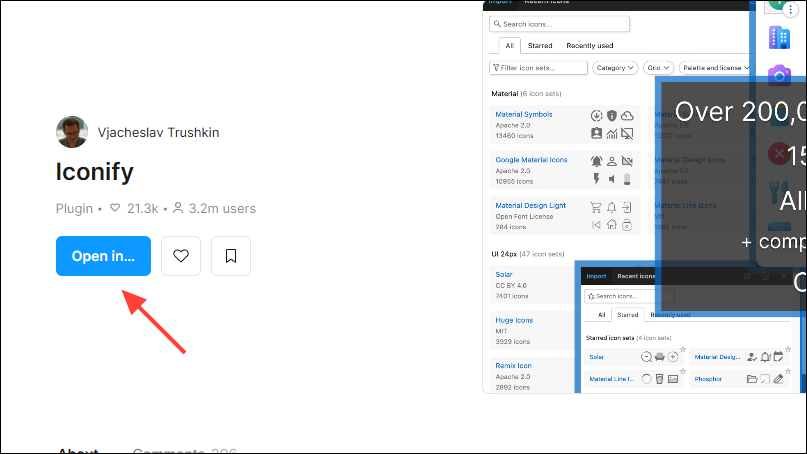This screenshot has height=454, width=807.
Task: Click the home icon in Material Design Light
Action: (x=611, y=224)
